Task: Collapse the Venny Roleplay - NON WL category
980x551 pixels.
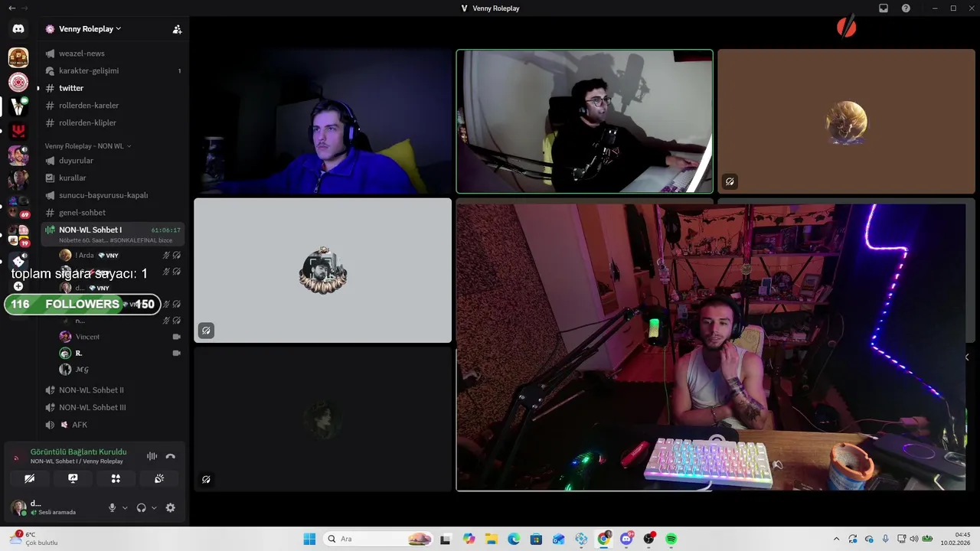Action: pos(87,146)
